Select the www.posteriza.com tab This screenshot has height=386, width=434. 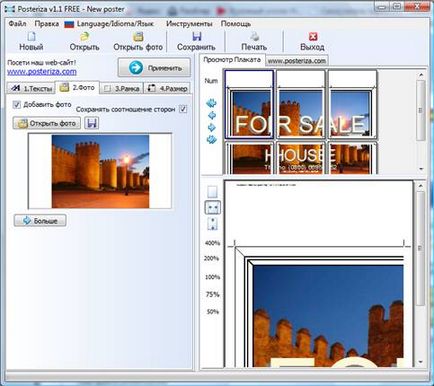(297, 61)
